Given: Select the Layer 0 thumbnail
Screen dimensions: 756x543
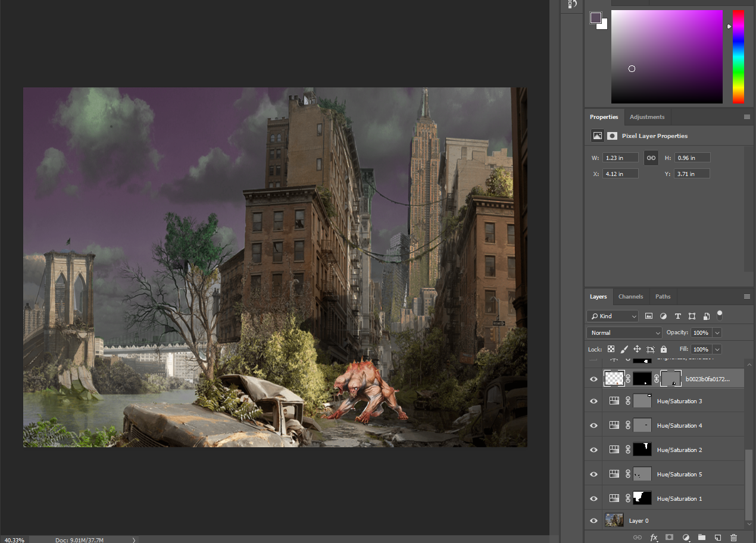Looking at the screenshot, I should pyautogui.click(x=614, y=520).
